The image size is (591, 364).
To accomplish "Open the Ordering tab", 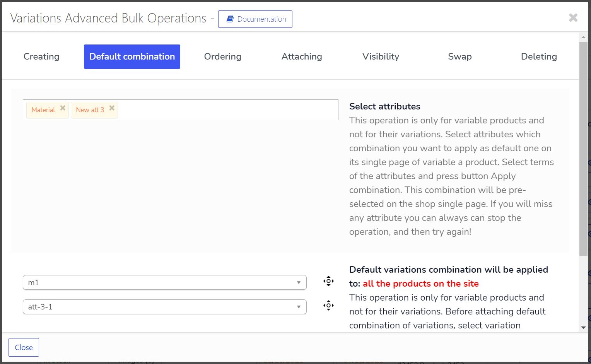I will tap(222, 56).
